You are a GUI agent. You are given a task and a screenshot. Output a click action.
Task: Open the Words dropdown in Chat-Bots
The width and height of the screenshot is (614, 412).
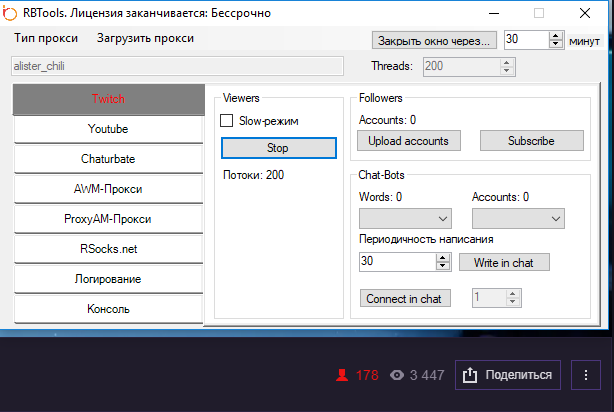(405, 218)
